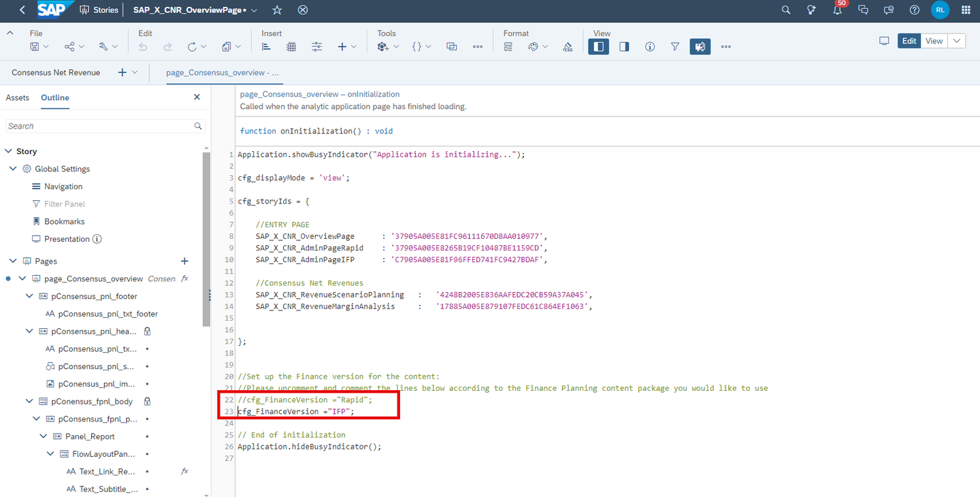Open the Refresh dropdown in Edit group
The height and width of the screenshot is (497, 980).
tap(196, 46)
